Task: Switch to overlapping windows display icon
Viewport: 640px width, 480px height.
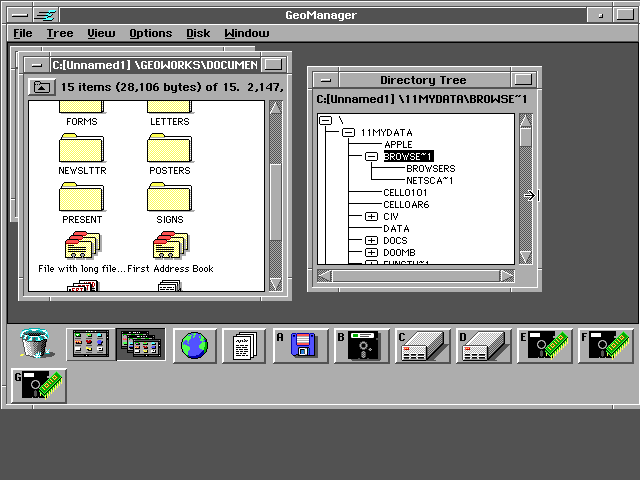Action: 141,344
